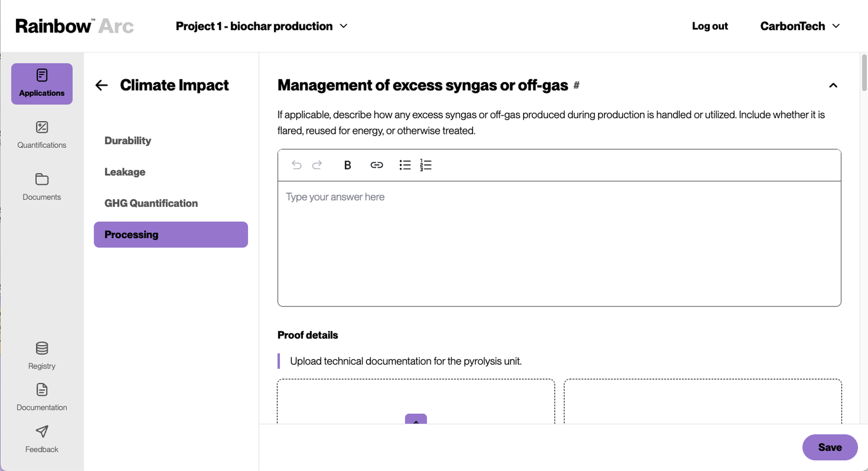Toggle bulleted list formatting

[405, 165]
